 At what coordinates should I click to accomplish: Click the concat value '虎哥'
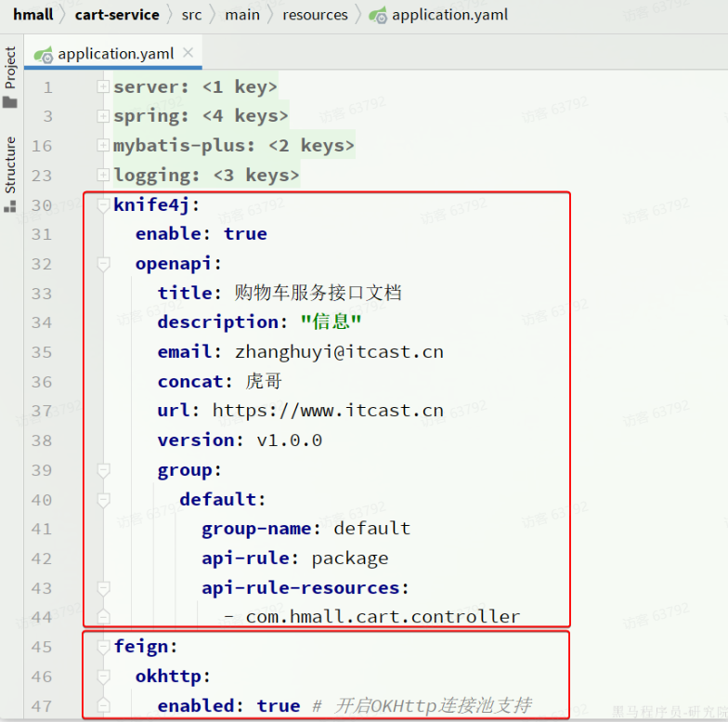point(264,381)
